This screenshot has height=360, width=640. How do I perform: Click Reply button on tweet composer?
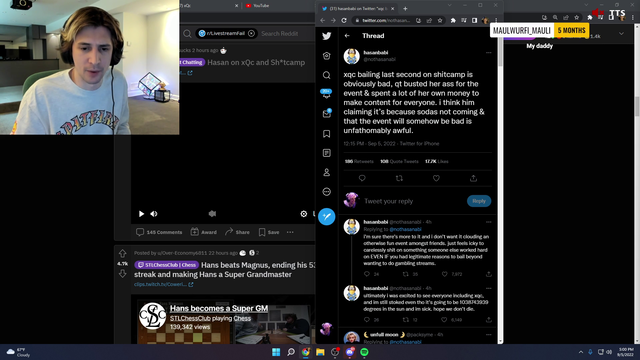[479, 201]
